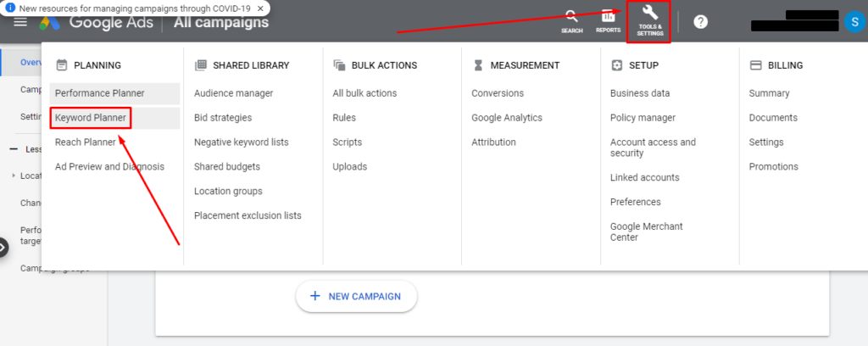
Task: Open Google Analytics under Measurement
Action: pyautogui.click(x=507, y=118)
